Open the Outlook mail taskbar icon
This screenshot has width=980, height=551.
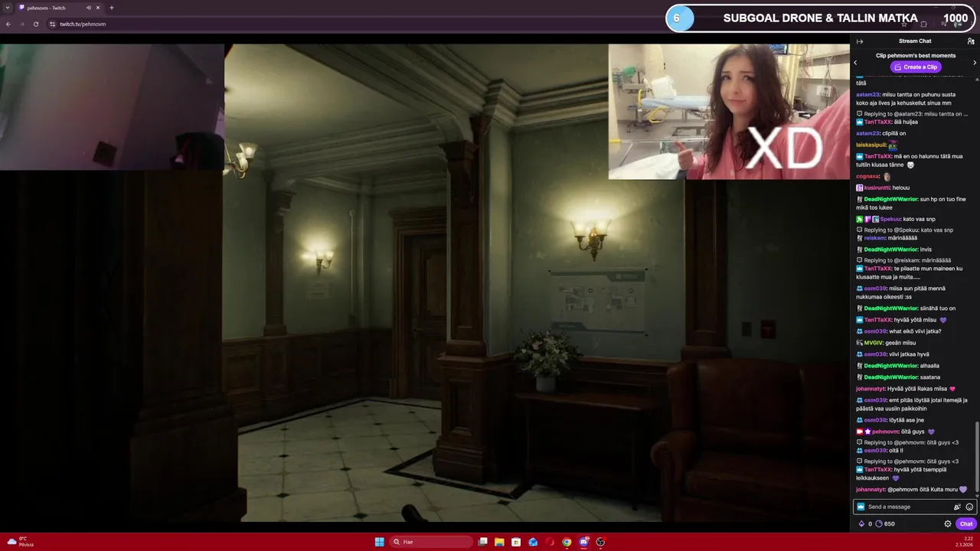coord(533,542)
